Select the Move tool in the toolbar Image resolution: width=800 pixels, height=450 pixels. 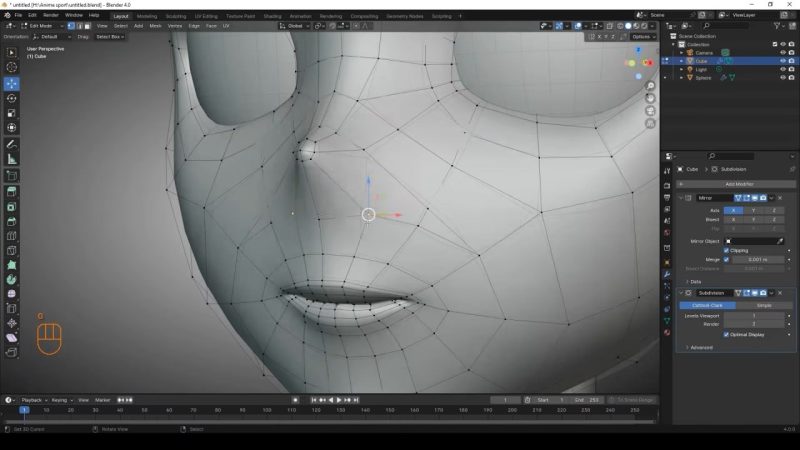tap(12, 83)
